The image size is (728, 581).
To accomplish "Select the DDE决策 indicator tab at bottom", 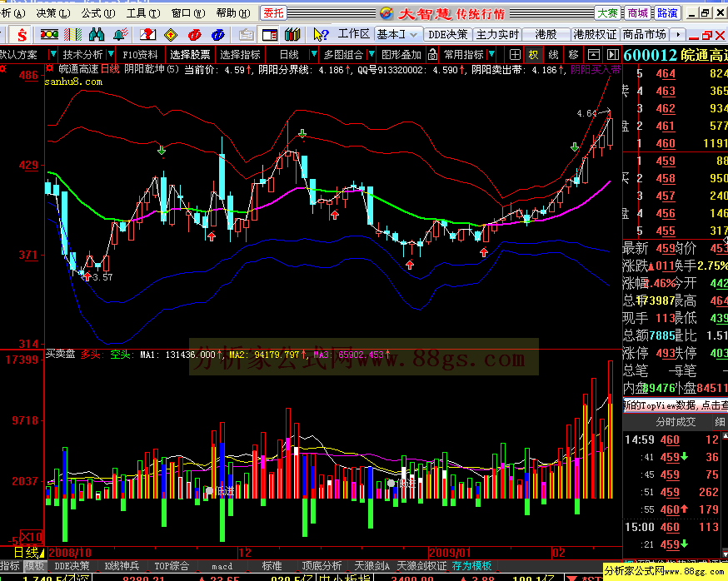I will pos(72,566).
